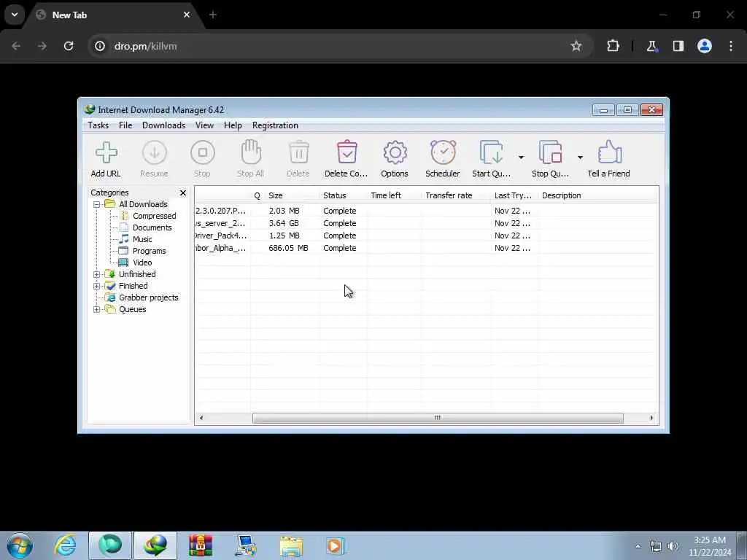Image resolution: width=747 pixels, height=560 pixels.
Task: Launch Internet Explorer from the taskbar
Action: [65, 545]
